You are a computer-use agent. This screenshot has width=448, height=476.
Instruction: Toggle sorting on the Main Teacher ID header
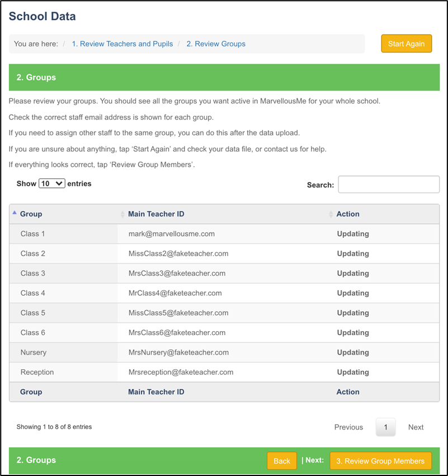(x=156, y=214)
